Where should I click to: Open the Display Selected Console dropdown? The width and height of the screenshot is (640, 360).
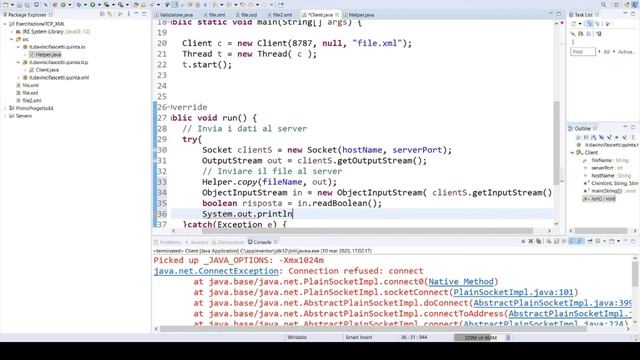[x=604, y=241]
